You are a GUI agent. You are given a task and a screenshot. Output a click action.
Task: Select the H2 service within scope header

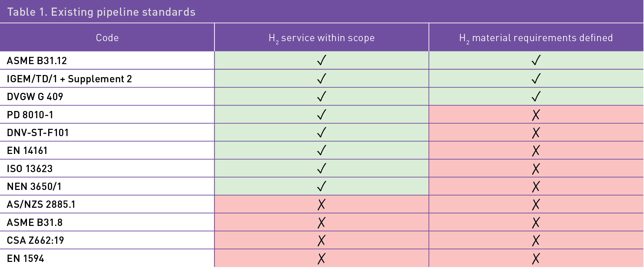(322, 38)
